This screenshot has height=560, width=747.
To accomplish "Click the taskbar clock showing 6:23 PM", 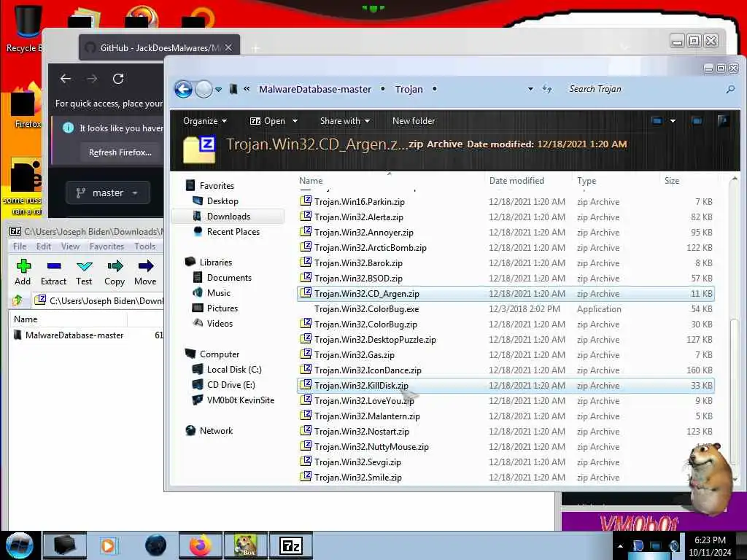I will (710, 545).
